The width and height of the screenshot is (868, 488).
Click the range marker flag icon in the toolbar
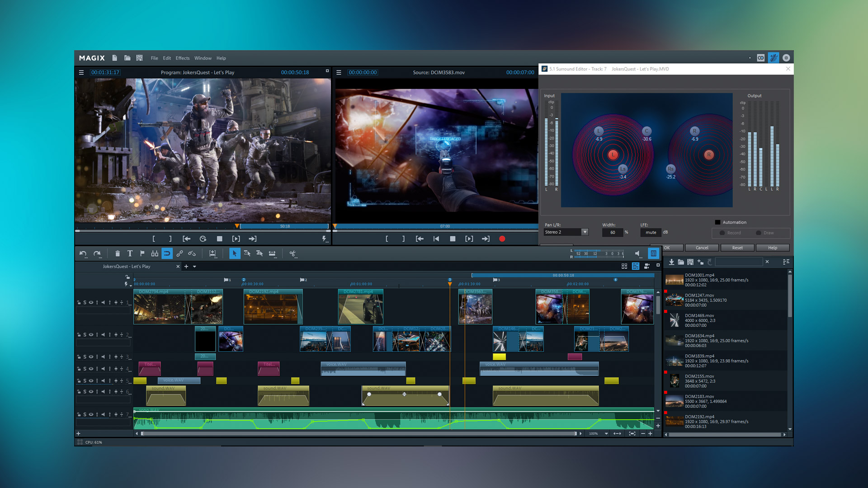142,253
